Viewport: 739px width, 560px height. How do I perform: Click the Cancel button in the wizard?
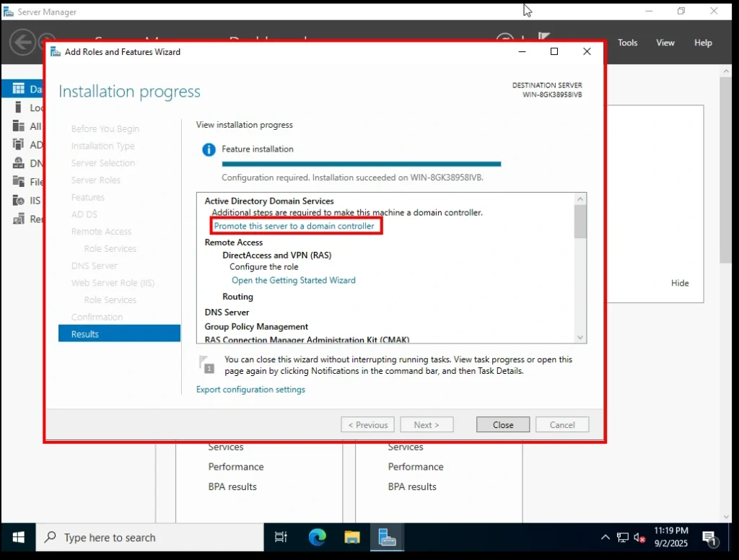pos(561,425)
